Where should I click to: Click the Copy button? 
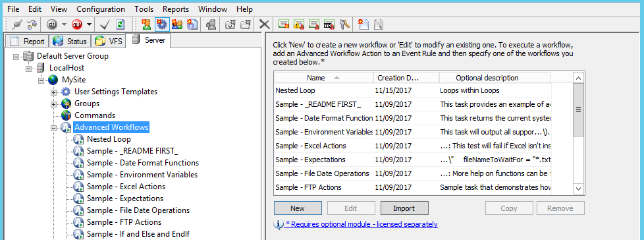pos(509,208)
